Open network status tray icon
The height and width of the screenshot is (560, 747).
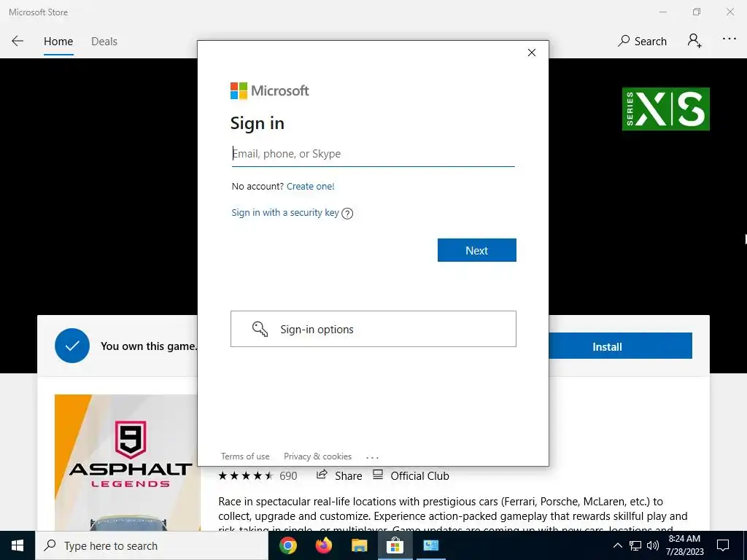point(635,545)
